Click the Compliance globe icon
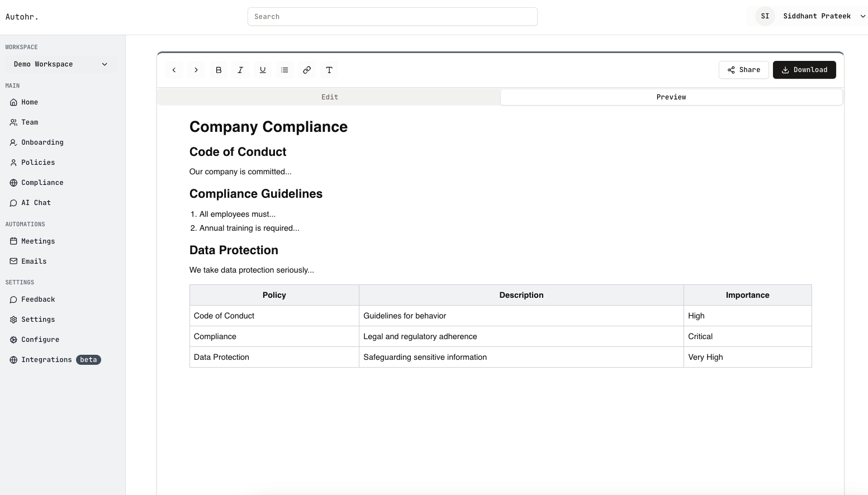The height and width of the screenshot is (495, 868). [x=13, y=183]
